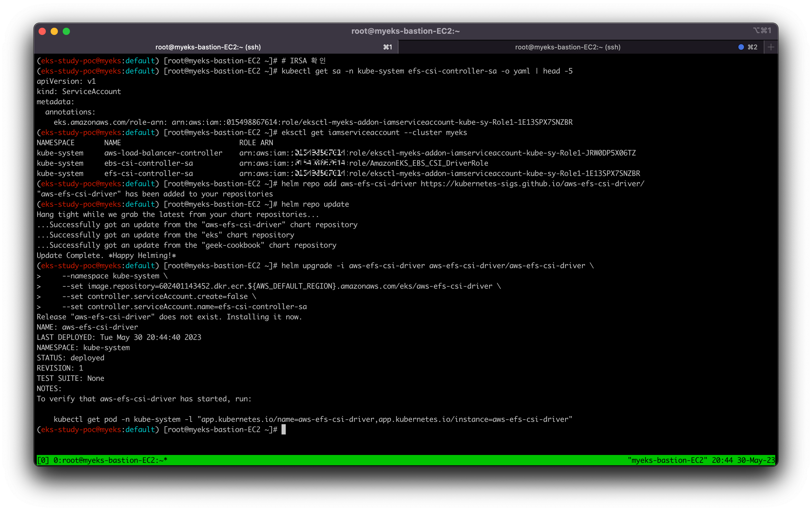The width and height of the screenshot is (812, 511).
Task: Click the tmux window name in green status bar
Action: pyautogui.click(x=110, y=460)
